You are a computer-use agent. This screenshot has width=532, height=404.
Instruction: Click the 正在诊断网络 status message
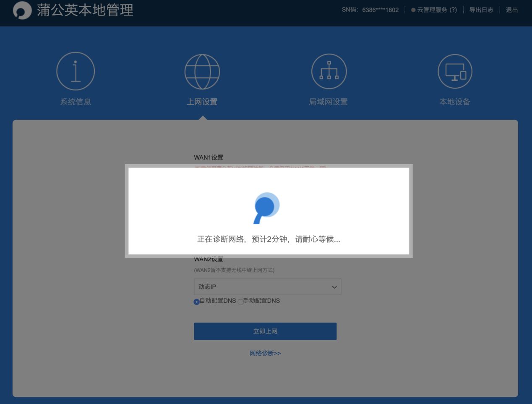(269, 239)
